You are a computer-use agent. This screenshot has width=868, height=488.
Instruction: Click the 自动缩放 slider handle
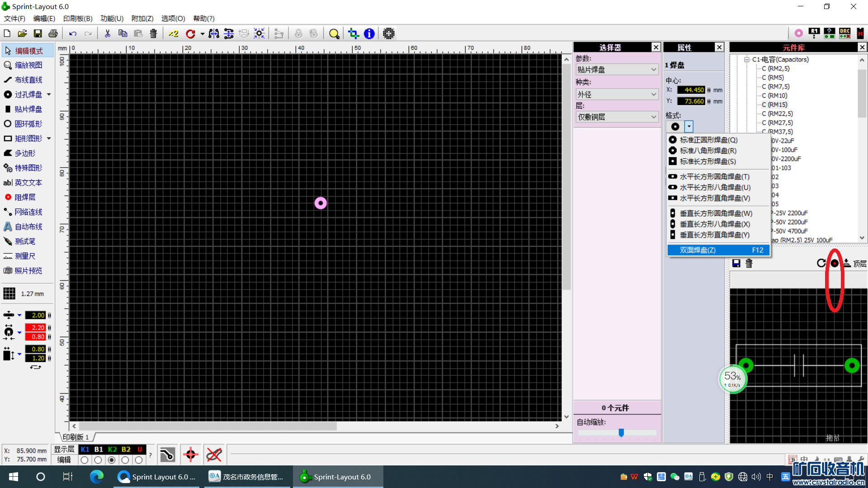[621, 433]
